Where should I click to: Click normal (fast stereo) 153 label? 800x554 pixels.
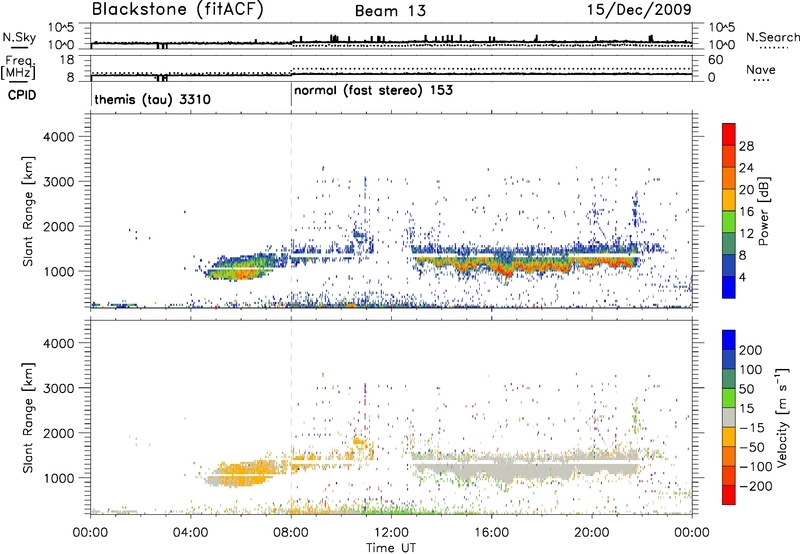(x=373, y=91)
